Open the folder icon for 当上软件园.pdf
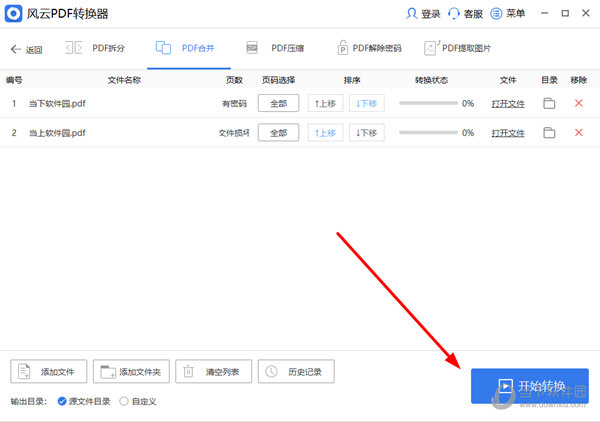600x422 pixels. (x=549, y=133)
